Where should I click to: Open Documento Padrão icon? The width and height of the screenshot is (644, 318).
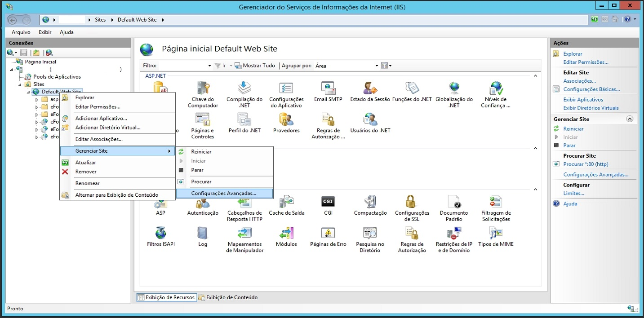coord(453,202)
